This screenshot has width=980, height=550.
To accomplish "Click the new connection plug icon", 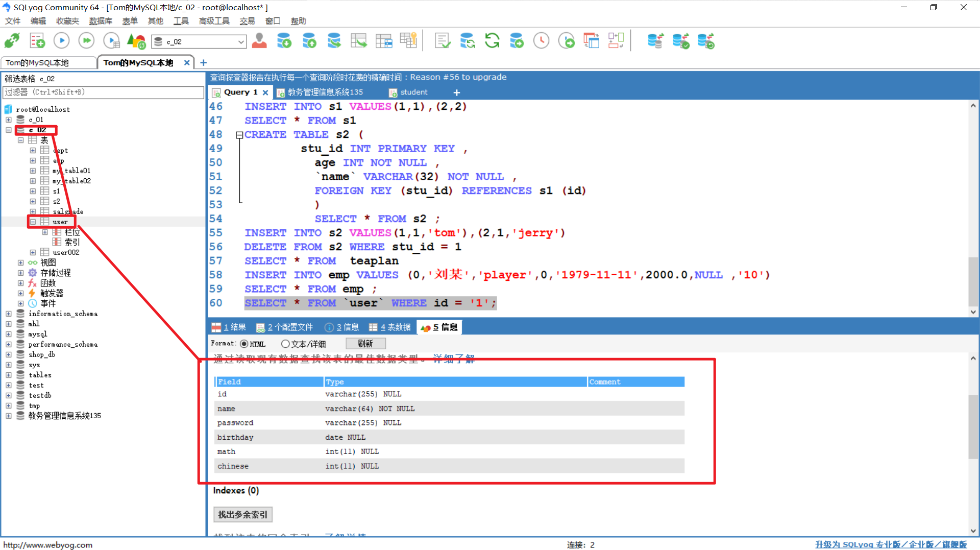I will [12, 40].
